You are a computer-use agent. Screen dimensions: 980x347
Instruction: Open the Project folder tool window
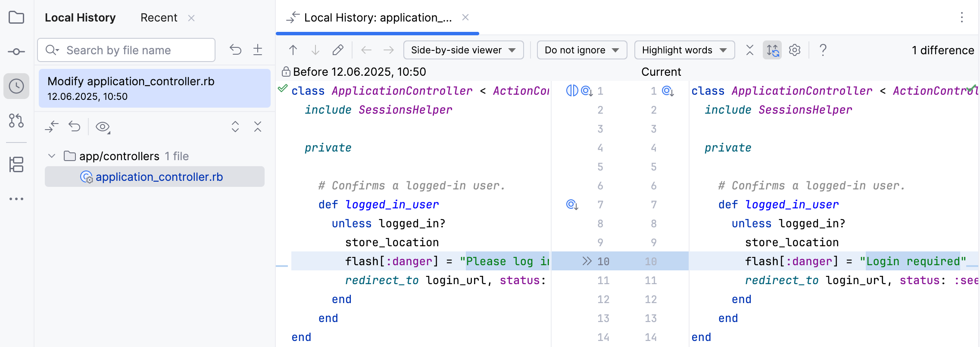[x=16, y=18]
